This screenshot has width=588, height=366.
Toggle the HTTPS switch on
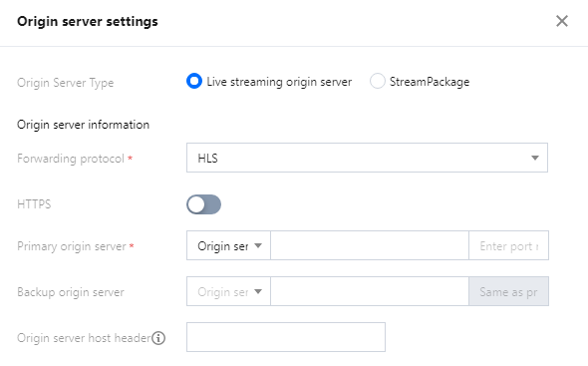click(x=203, y=204)
